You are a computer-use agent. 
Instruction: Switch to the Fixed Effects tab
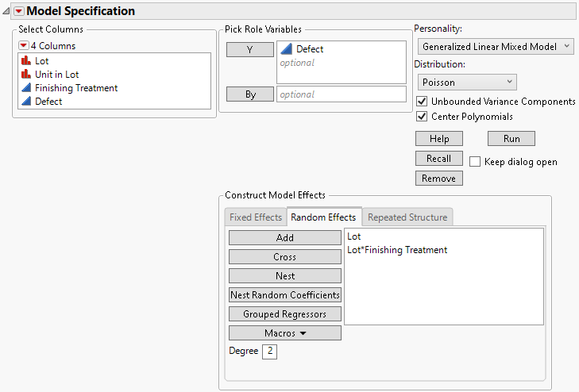(x=255, y=217)
